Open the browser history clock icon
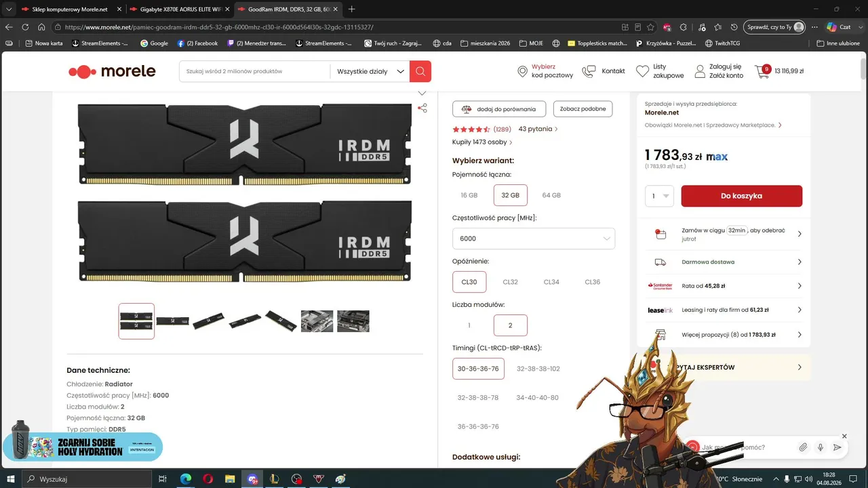The height and width of the screenshot is (488, 868). pyautogui.click(x=734, y=27)
